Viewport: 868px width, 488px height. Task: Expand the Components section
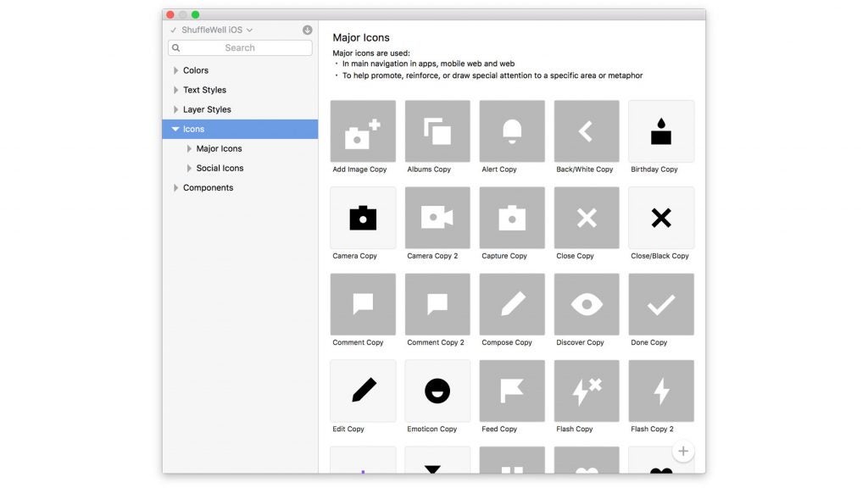[176, 187]
